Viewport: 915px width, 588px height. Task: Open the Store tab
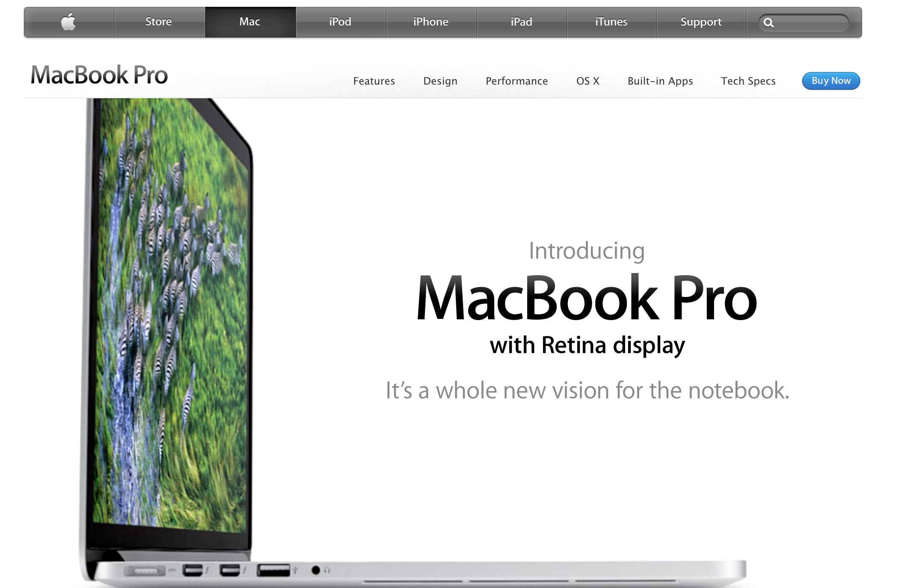(159, 22)
